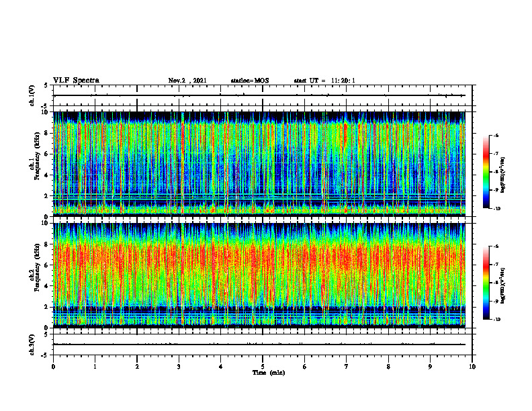This screenshot has height=411, width=532.
Task: Click the "-9" value on ch.2 color bar
Action: 496,301
